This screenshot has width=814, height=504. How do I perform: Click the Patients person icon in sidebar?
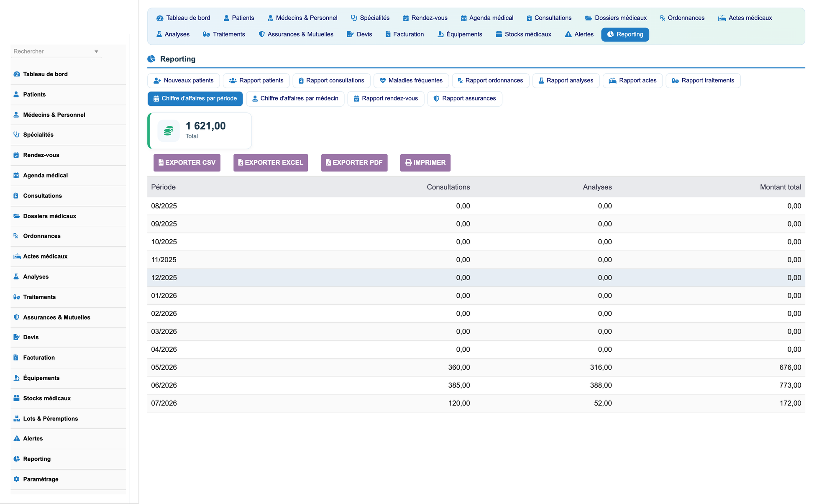pos(16,95)
